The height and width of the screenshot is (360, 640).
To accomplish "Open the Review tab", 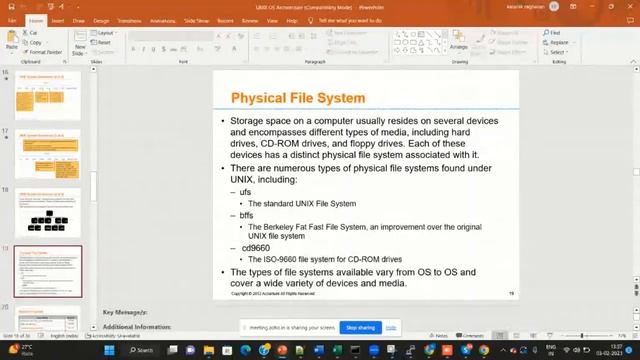I will (x=250, y=20).
